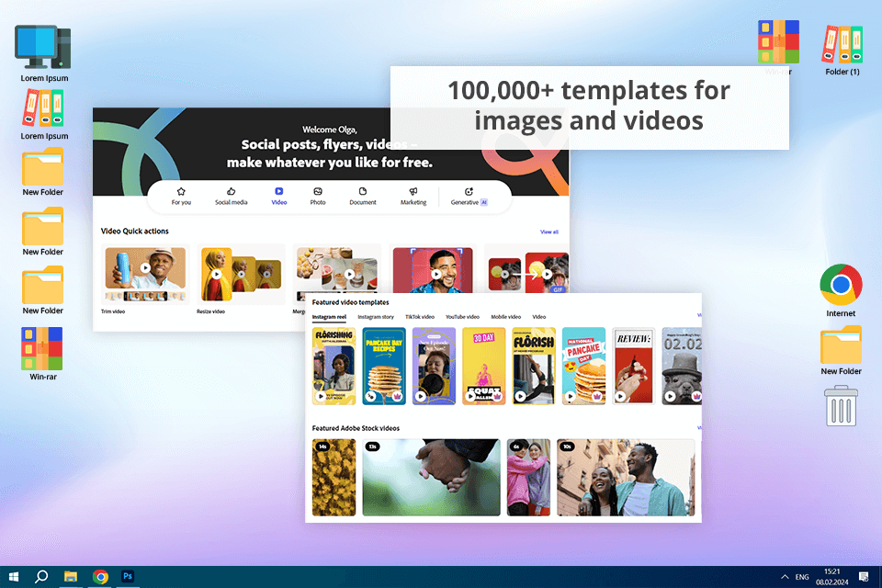Click the Featured Adobe Stock videos heading
Viewport: 882px width, 588px height.
(356, 428)
